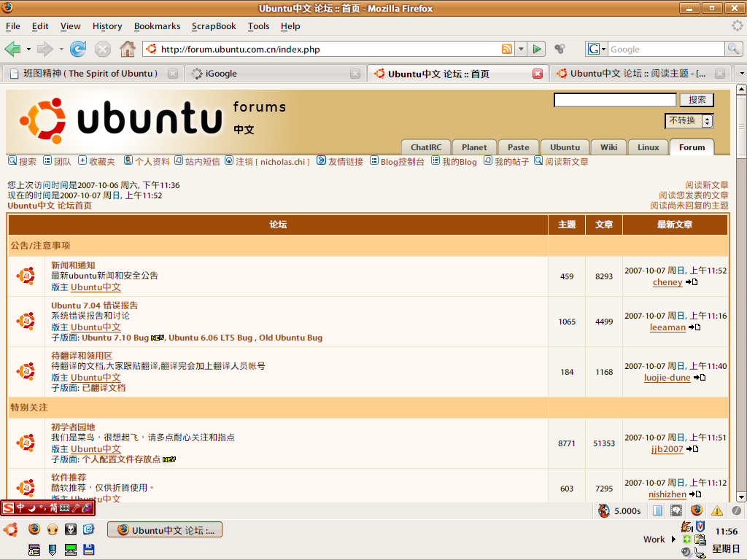747x560 pixels.
Task: Switch to the 阅读主题 browser tab
Action: 640,74
